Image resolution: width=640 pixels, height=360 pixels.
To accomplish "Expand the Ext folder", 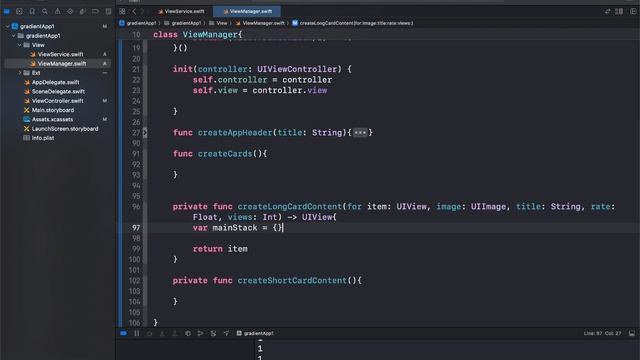I will coord(20,73).
